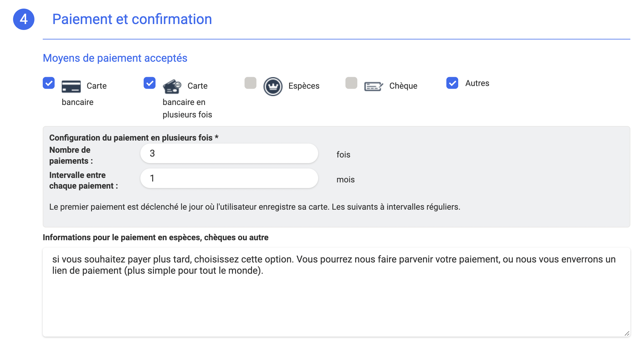Click the step 4 circle badge

pos(24,19)
